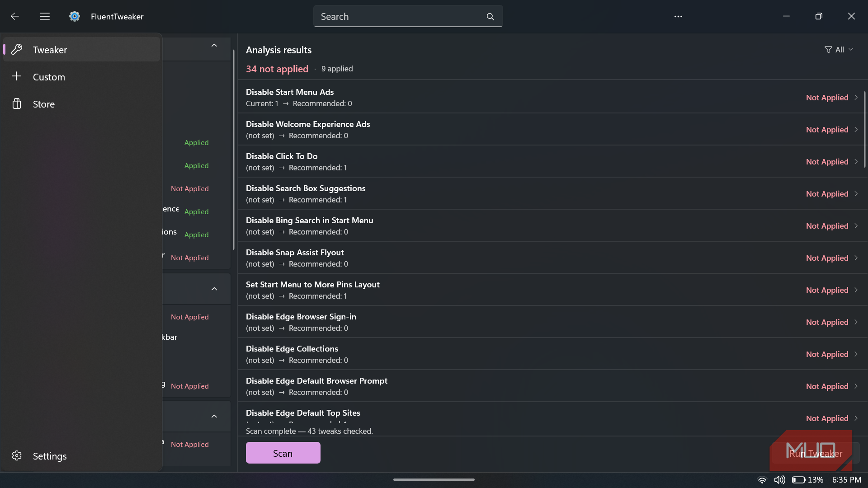
Task: Click the Run Tweaker button
Action: pyautogui.click(x=816, y=453)
